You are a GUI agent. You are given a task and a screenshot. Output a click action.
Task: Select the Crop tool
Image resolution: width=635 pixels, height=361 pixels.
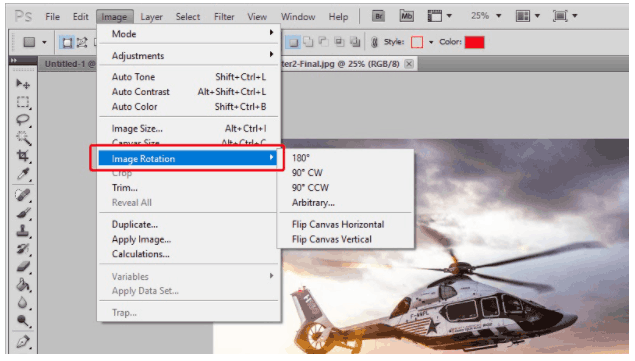(x=23, y=156)
